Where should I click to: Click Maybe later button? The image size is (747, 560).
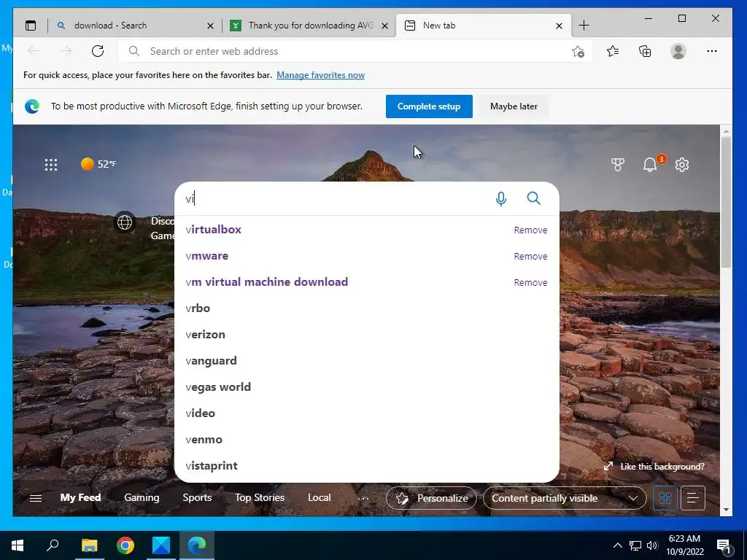point(514,106)
